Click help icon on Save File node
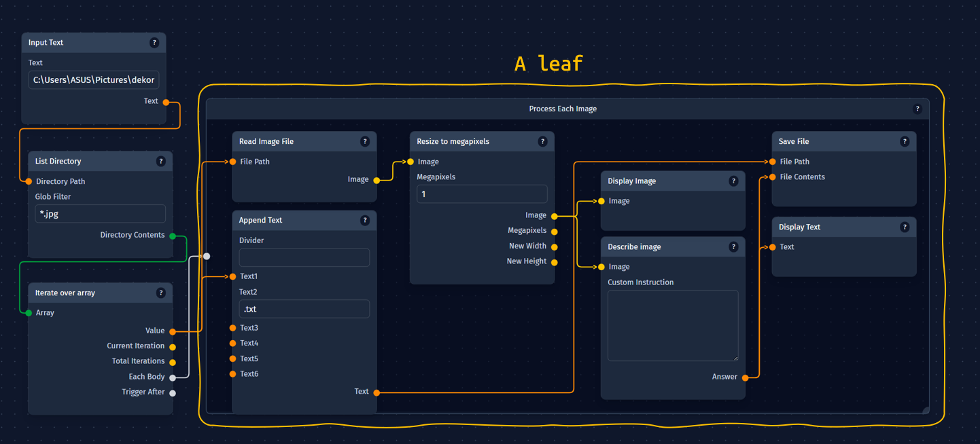This screenshot has height=444, width=980. point(905,142)
